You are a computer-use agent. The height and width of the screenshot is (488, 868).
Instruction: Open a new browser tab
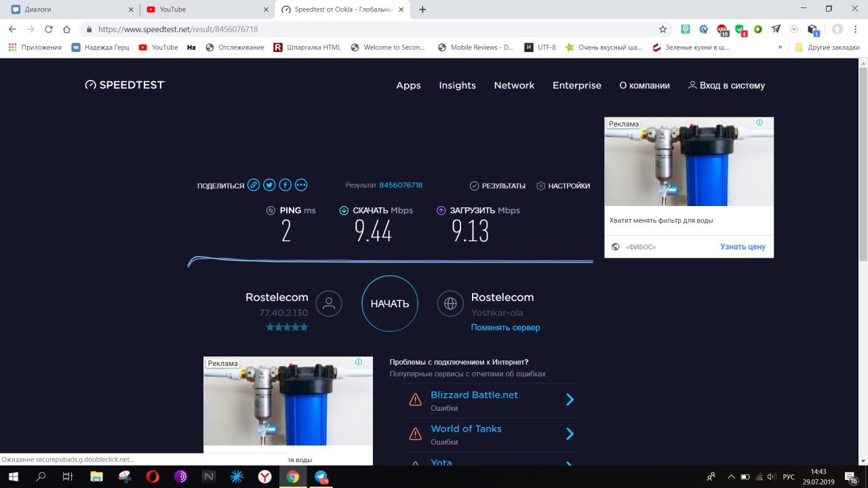pos(422,9)
